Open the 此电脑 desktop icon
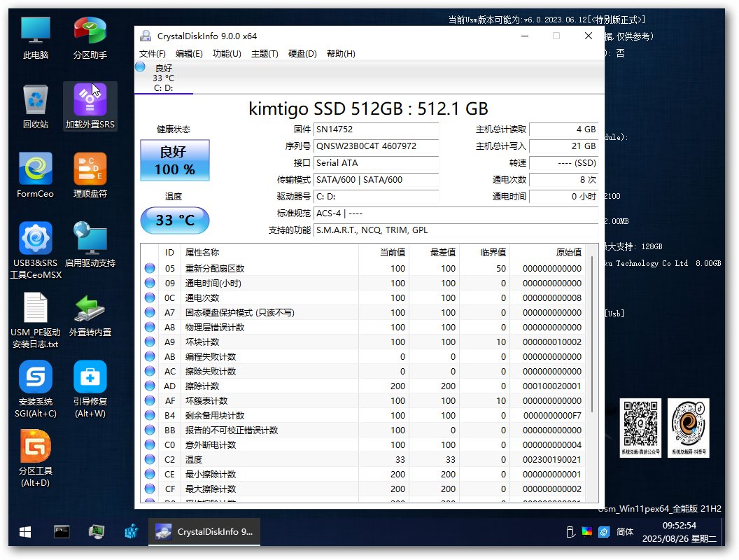Image resolution: width=739 pixels, height=560 pixels. click(x=36, y=38)
